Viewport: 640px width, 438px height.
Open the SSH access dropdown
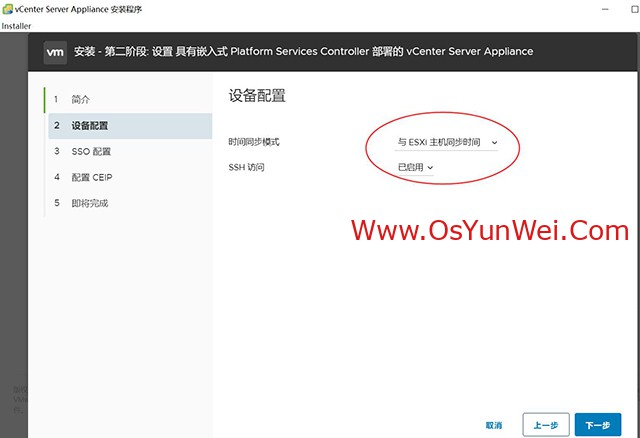416,167
